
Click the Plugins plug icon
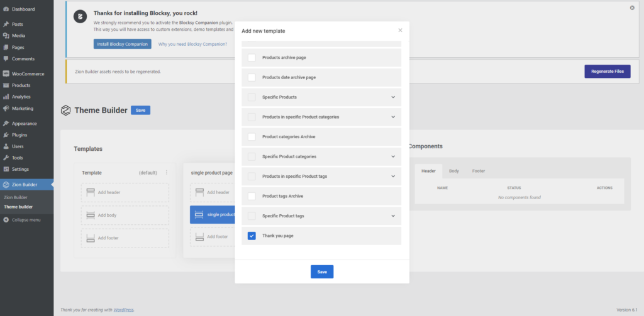click(6, 135)
